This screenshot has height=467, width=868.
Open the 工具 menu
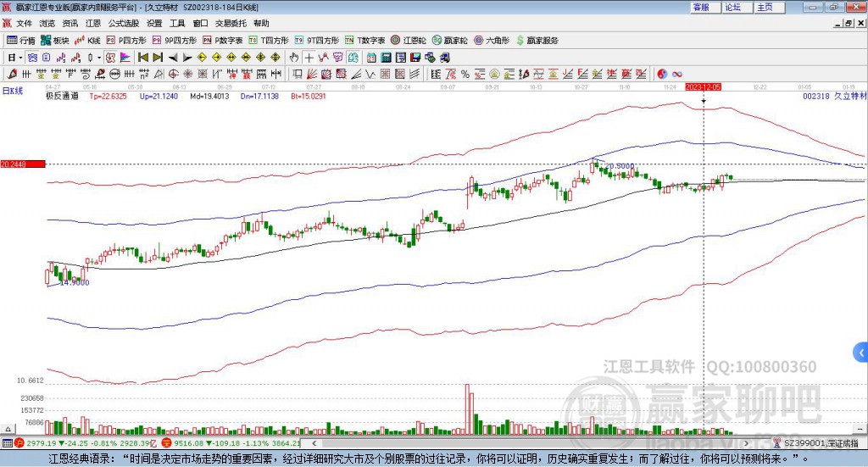point(177,23)
